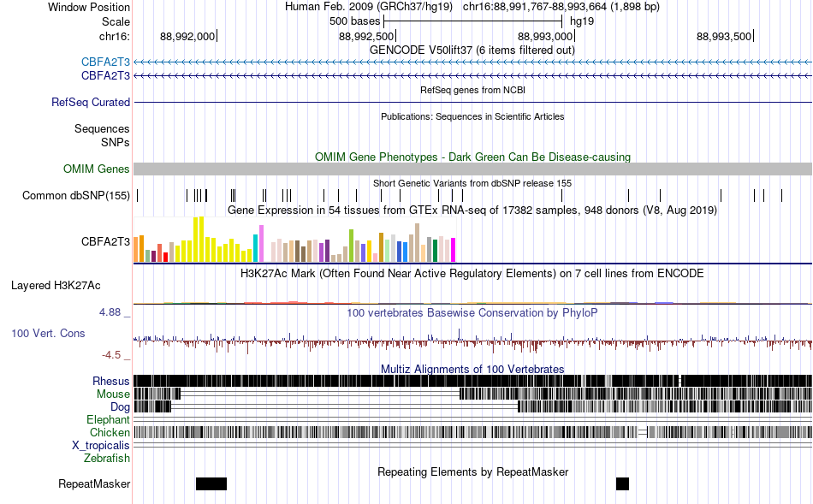Click the gray OMIM Genes bar
The width and height of the screenshot is (813, 504).
pos(473,169)
